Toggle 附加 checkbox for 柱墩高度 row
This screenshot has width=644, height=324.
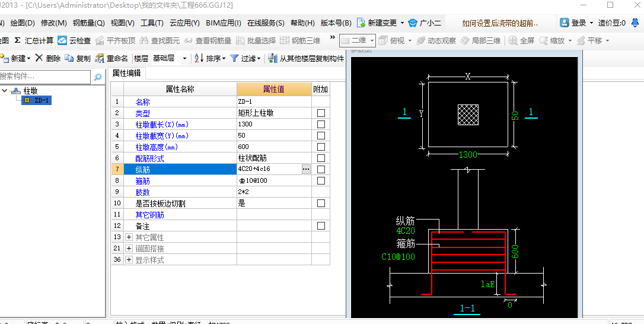(x=321, y=147)
